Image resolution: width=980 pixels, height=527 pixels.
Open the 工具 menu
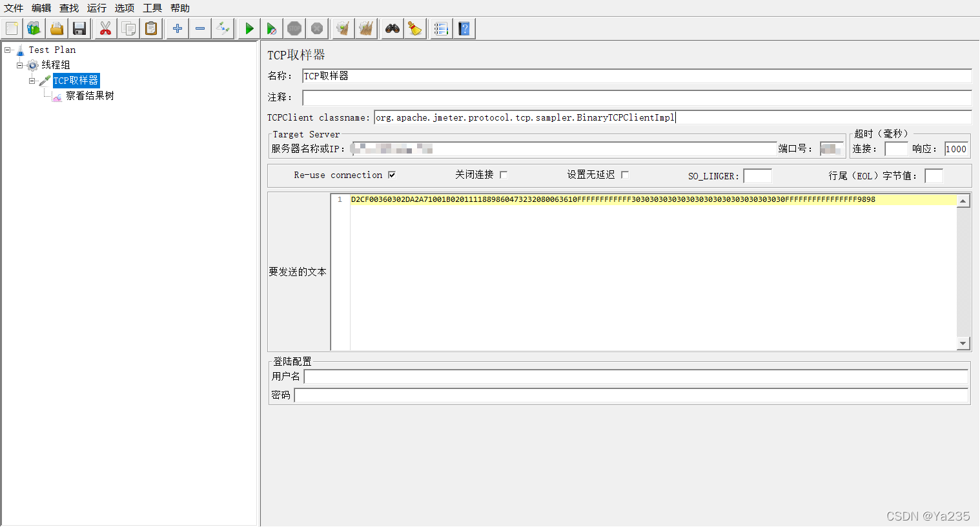pyautogui.click(x=152, y=8)
